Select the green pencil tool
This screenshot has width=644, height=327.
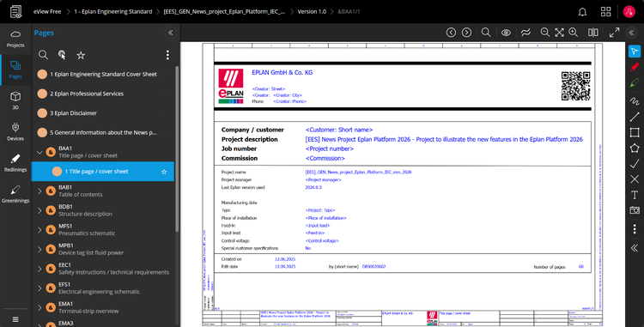(x=635, y=83)
